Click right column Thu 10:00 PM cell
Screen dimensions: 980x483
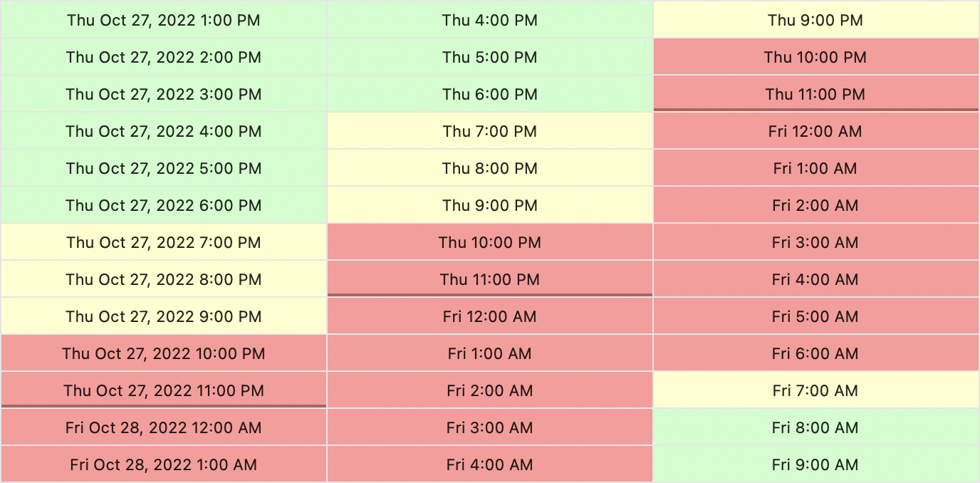815,57
